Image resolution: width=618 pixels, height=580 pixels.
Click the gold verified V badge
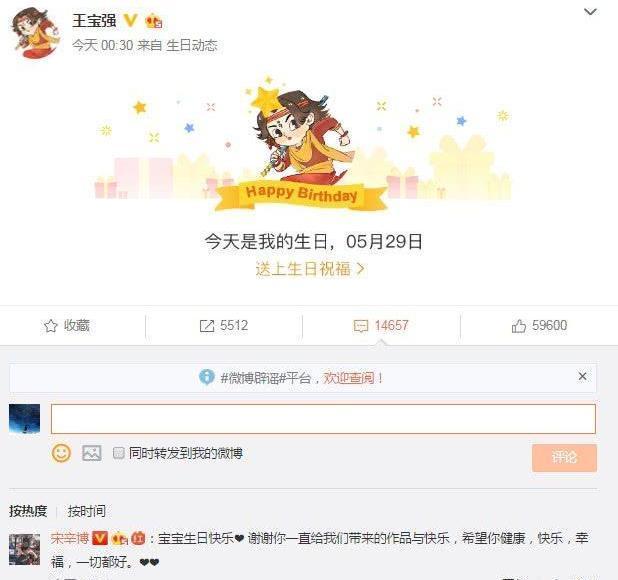[130, 20]
